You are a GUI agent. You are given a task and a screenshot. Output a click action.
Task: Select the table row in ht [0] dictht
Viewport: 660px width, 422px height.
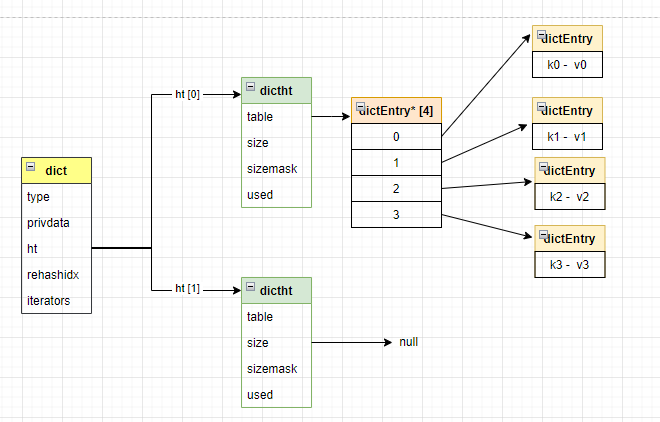click(276, 116)
